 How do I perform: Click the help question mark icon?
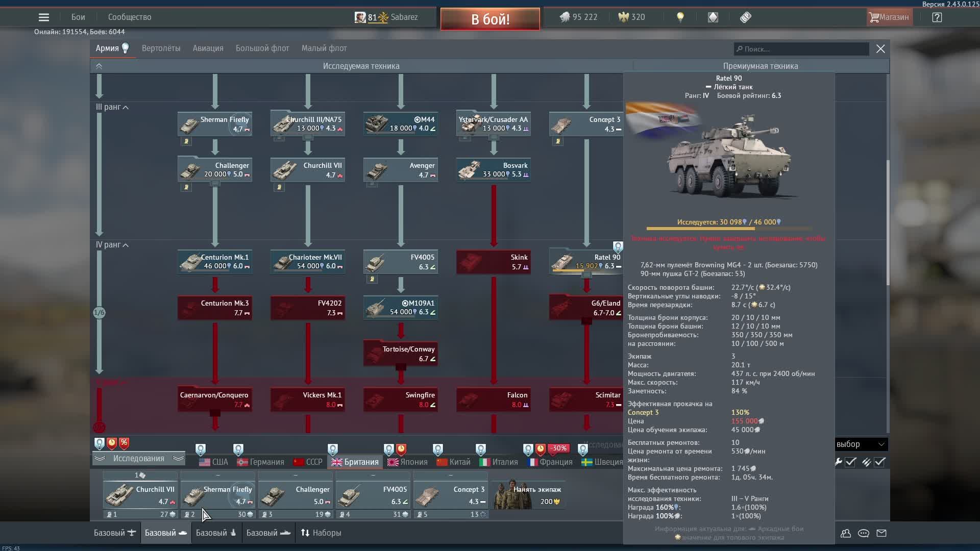(x=937, y=17)
